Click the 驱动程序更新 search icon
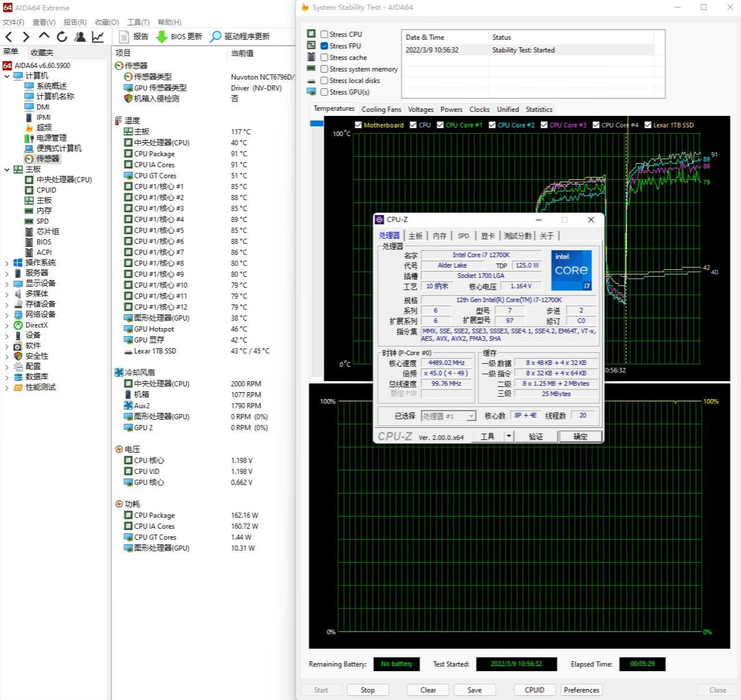 216,36
